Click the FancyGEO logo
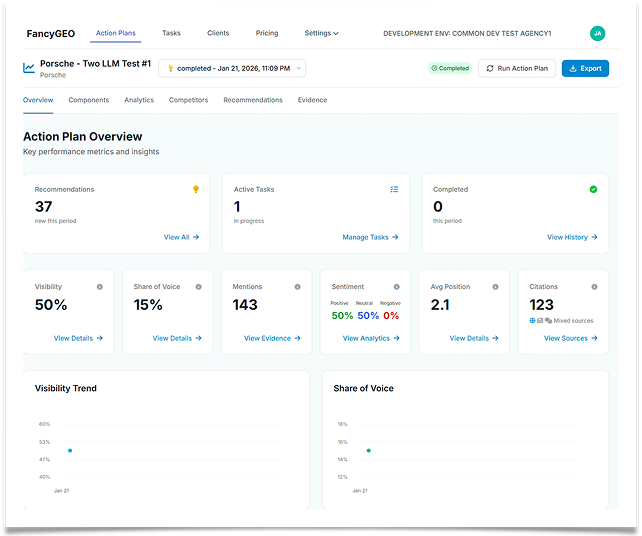Screen dimensions: 642x536 (x=51, y=34)
